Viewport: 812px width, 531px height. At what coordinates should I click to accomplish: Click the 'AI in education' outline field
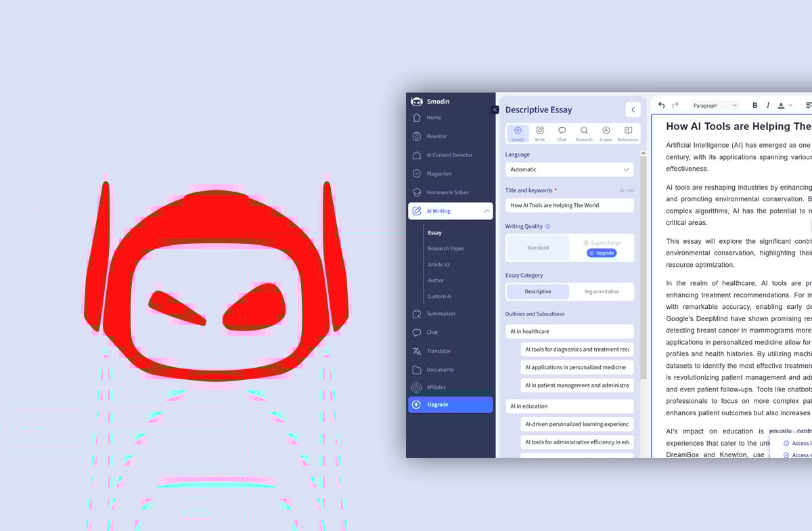click(570, 406)
